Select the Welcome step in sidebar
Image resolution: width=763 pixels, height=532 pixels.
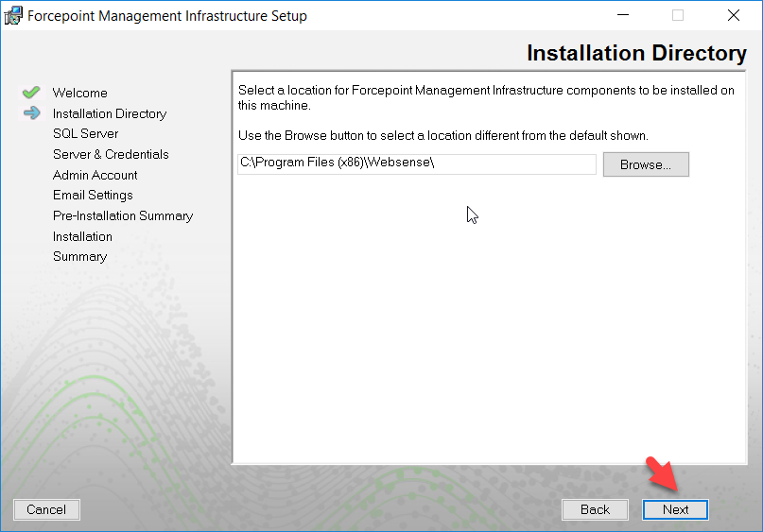[x=79, y=93]
